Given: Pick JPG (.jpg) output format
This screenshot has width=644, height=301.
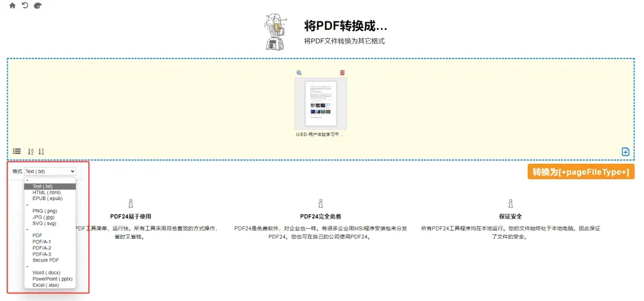Looking at the screenshot, I should pyautogui.click(x=49, y=217).
